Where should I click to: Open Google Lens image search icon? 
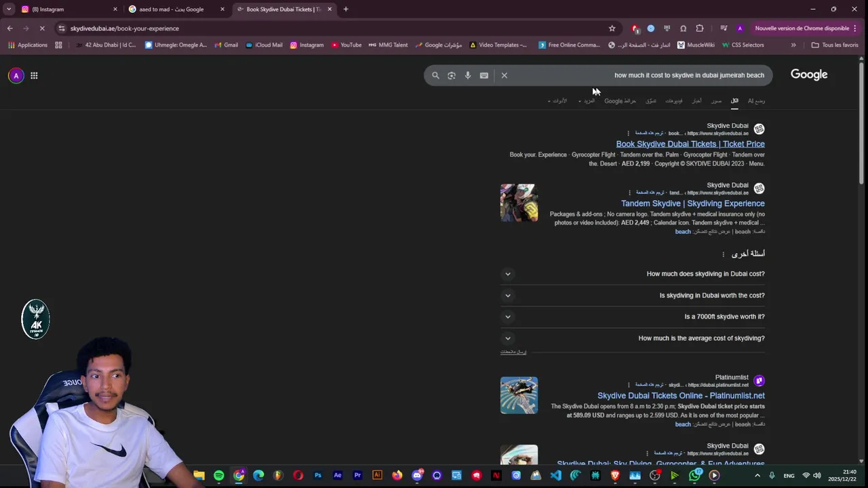[x=452, y=75]
